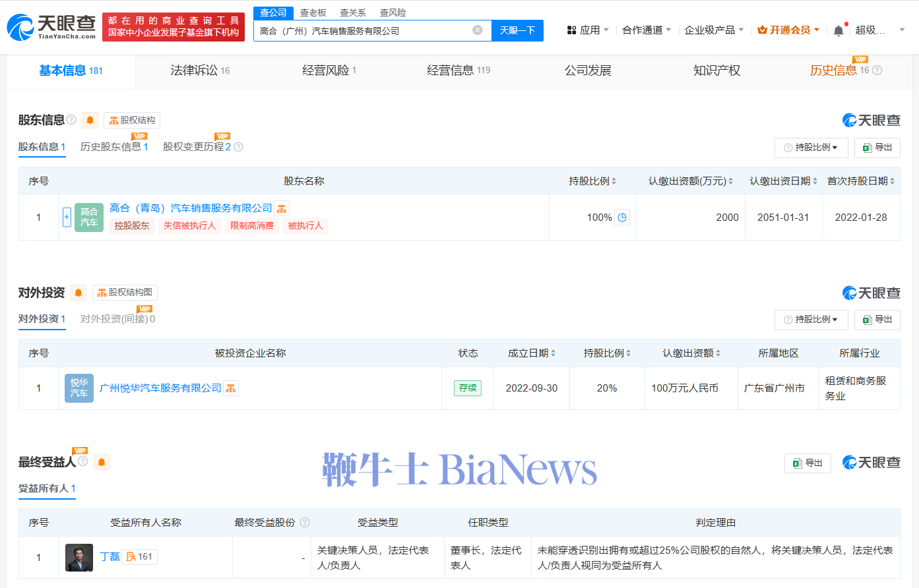Click the 失信被执行人 tag

[x=190, y=225]
